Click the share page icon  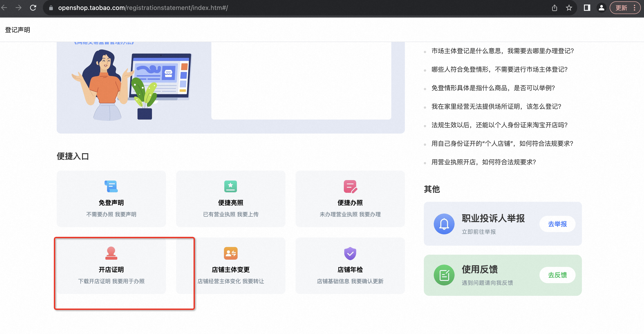tap(555, 8)
